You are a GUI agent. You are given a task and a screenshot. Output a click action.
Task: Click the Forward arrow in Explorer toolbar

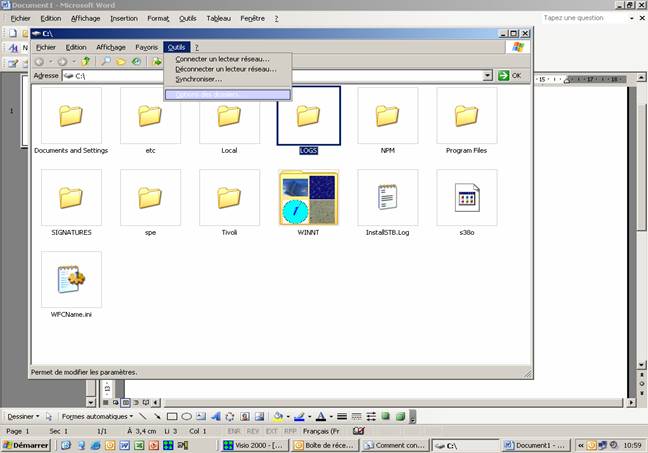[x=62, y=62]
